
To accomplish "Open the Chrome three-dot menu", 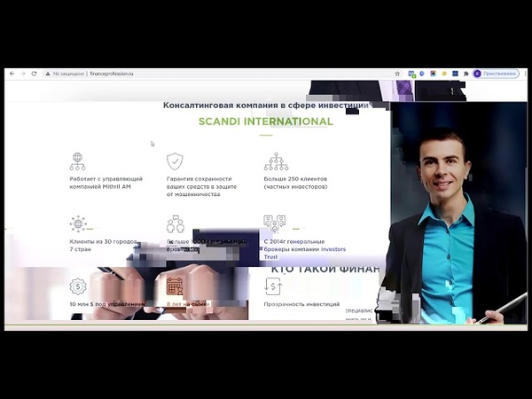I will click(x=525, y=74).
